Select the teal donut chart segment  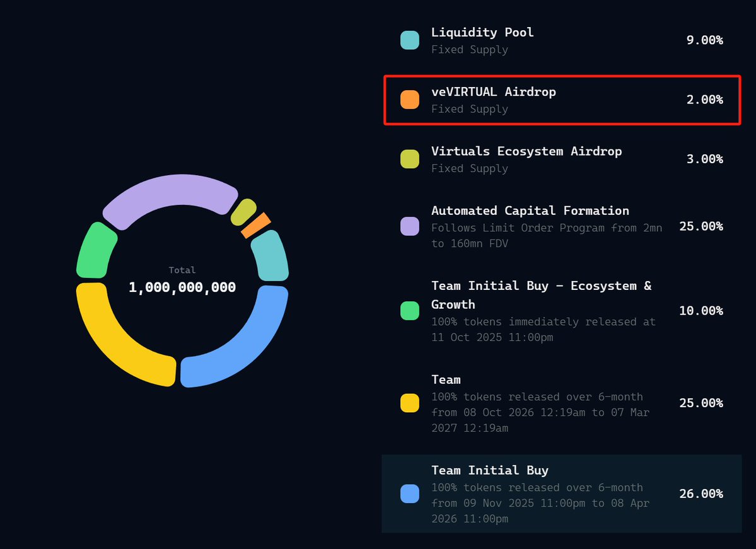click(271, 255)
